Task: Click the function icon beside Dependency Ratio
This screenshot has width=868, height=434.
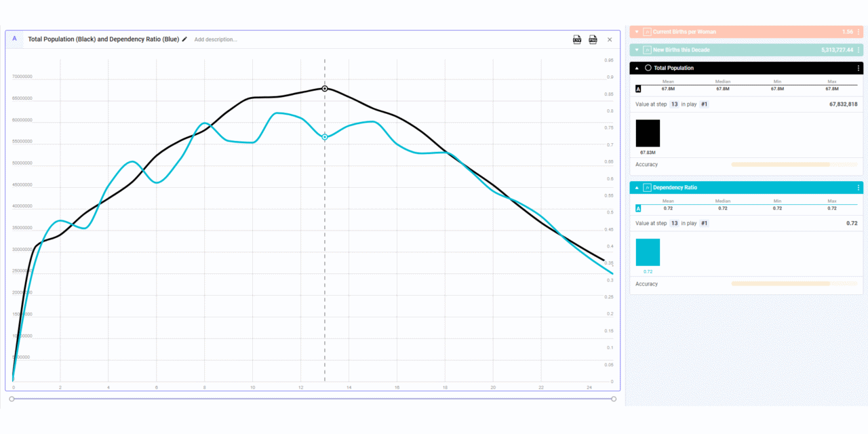Action: point(647,188)
